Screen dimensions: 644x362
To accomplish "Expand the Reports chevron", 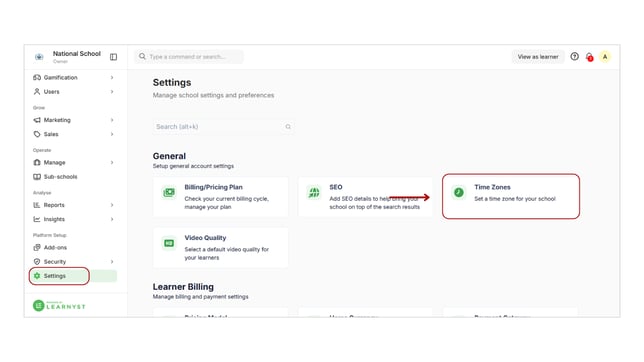I will [112, 205].
